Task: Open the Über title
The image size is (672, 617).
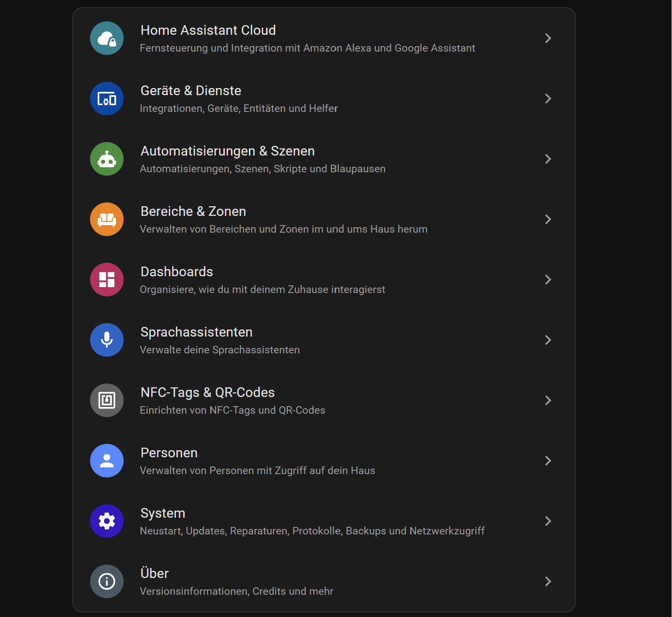Action: point(155,573)
